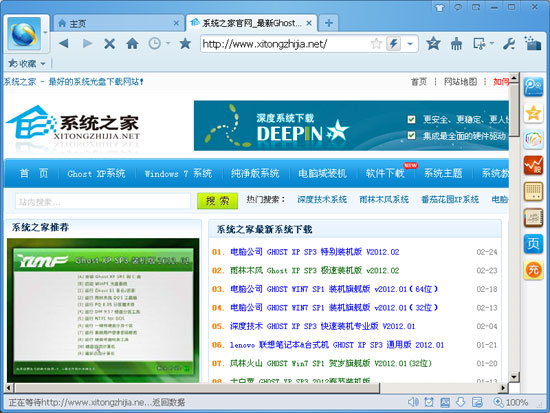Open the skin shirt icon in title bar
Screen dimensions: 550x413
coord(440,7)
